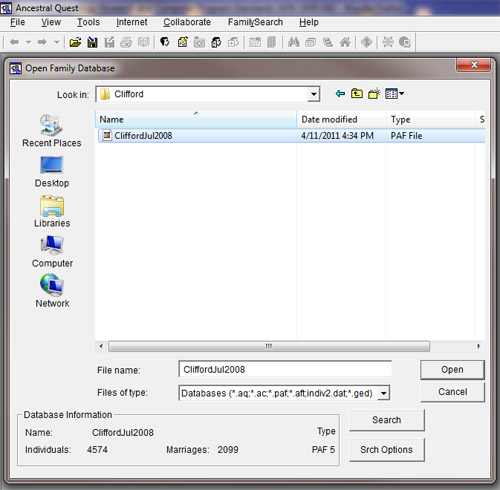Open the View Menu dropdown button
Viewport: 500px width, 490px height.
395,94
